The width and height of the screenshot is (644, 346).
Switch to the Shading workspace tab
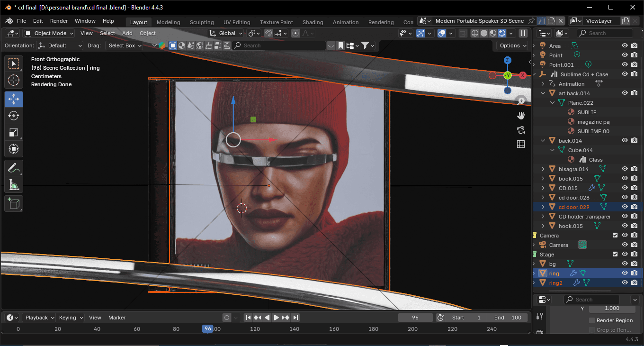[x=313, y=22]
